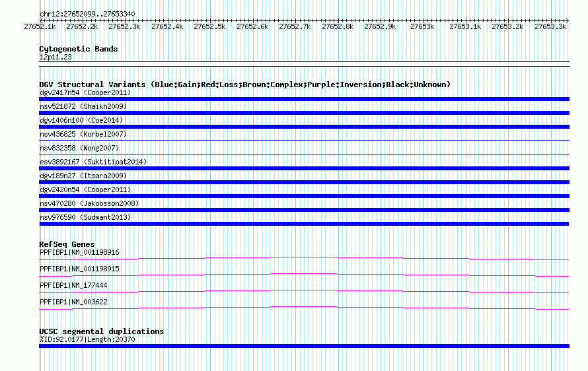Viewport: 588px width, 371px height.
Task: Select the %ID:92.0177|Length:20370 duplication label
Action: pos(87,339)
